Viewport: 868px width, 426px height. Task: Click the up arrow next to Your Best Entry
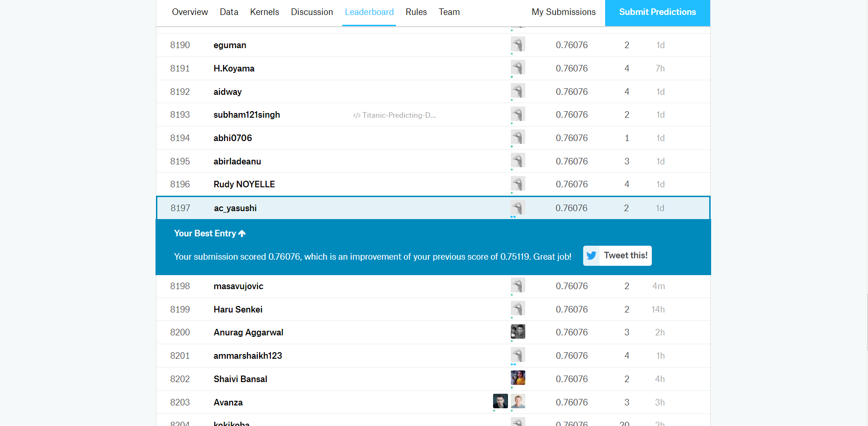(242, 234)
